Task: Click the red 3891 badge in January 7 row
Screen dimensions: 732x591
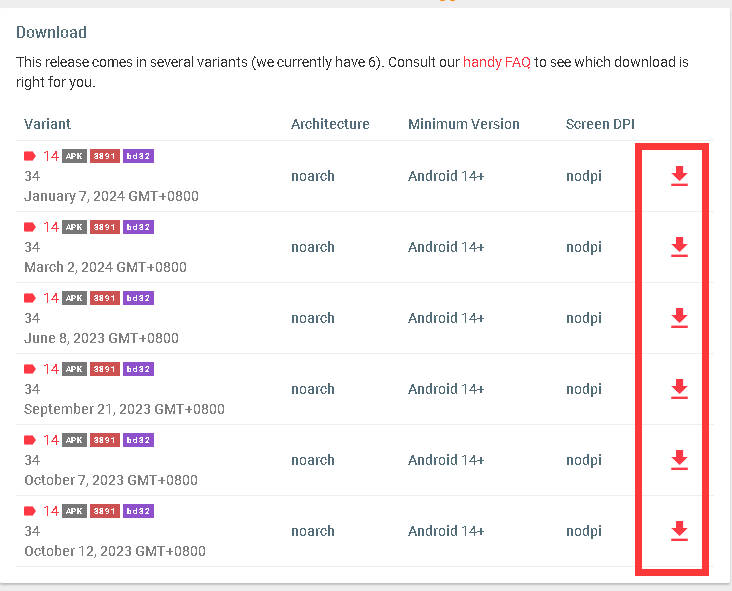Action: pyautogui.click(x=105, y=156)
